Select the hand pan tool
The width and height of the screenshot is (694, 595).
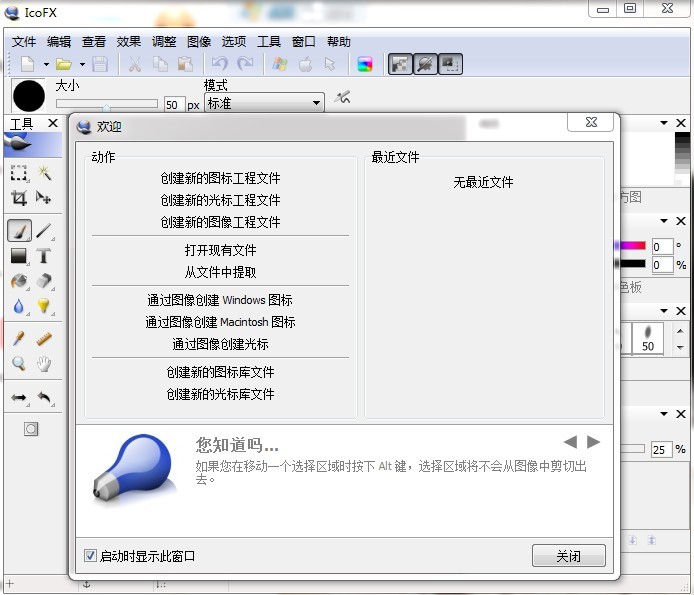click(x=44, y=364)
